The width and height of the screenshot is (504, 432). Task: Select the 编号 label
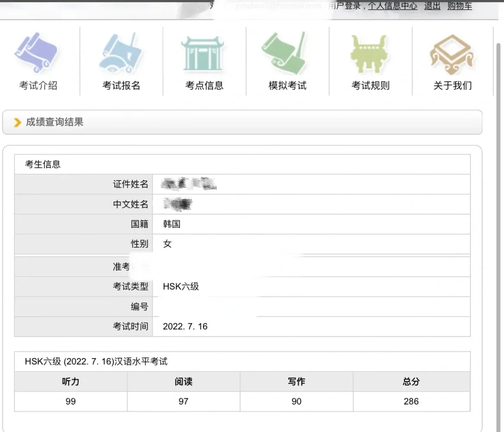[140, 306]
